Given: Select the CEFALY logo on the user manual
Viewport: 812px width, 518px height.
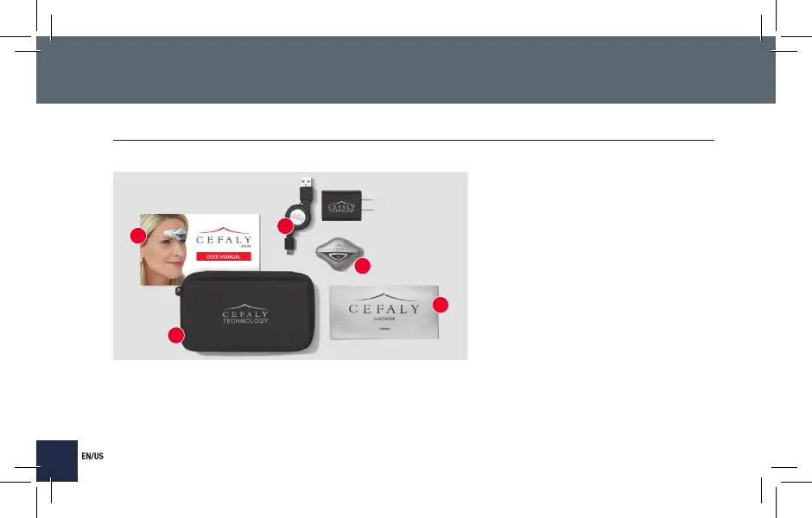Looking at the screenshot, I should (x=224, y=237).
